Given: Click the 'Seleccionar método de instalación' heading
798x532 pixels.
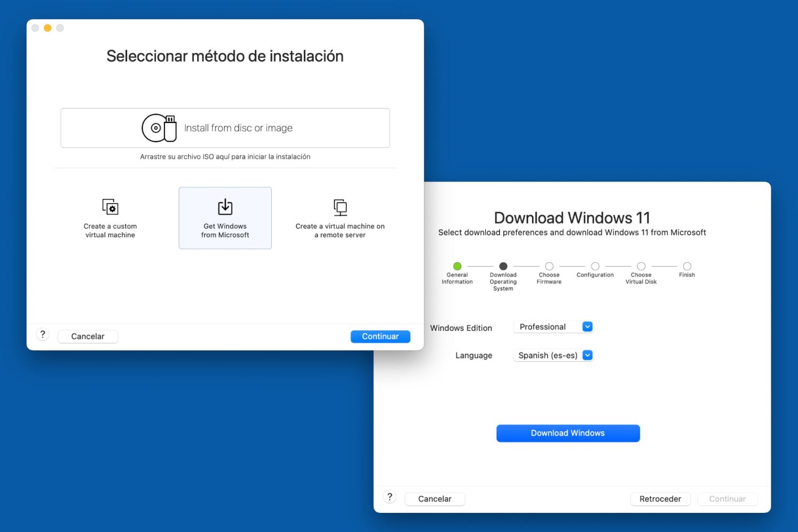Looking at the screenshot, I should click(225, 56).
